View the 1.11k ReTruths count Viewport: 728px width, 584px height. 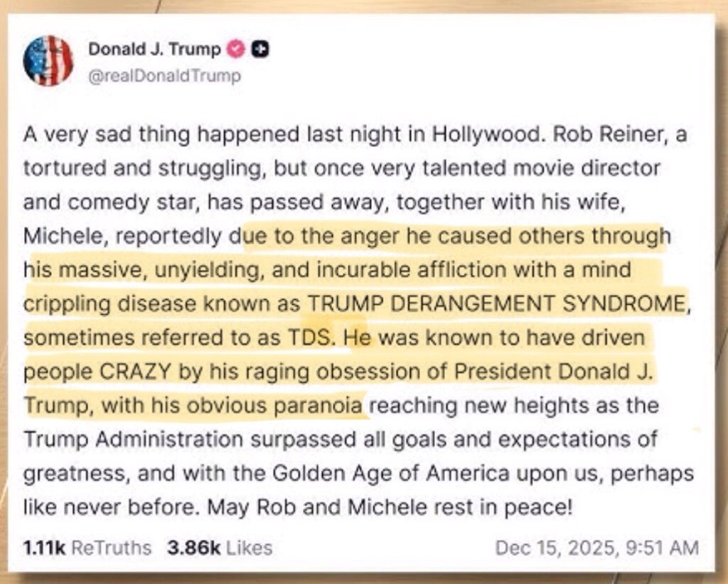click(x=87, y=548)
